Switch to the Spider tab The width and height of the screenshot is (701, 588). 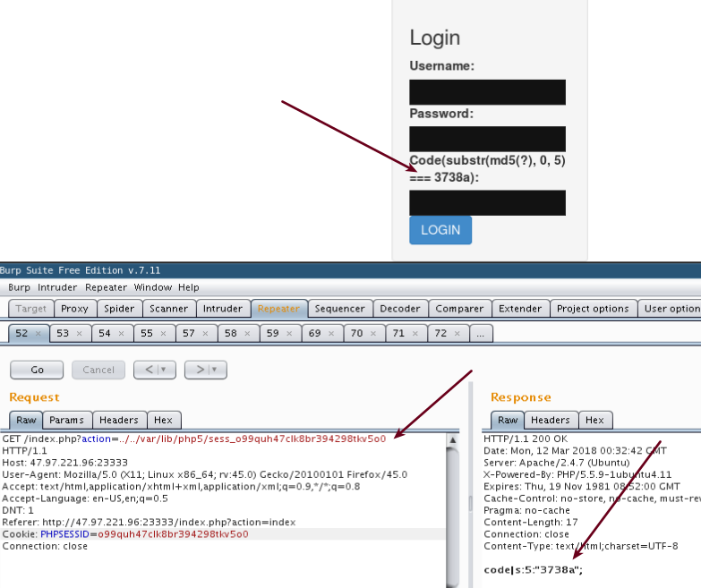119,309
